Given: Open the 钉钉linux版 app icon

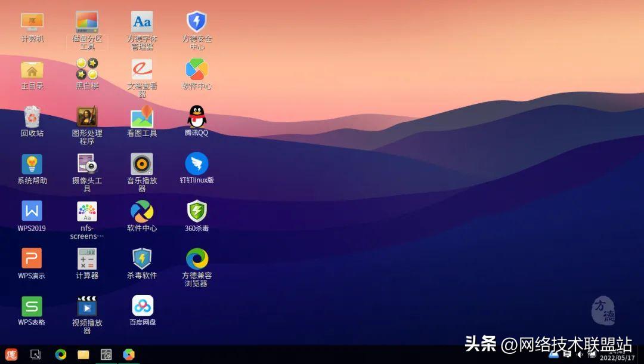Looking at the screenshot, I should (x=196, y=164).
